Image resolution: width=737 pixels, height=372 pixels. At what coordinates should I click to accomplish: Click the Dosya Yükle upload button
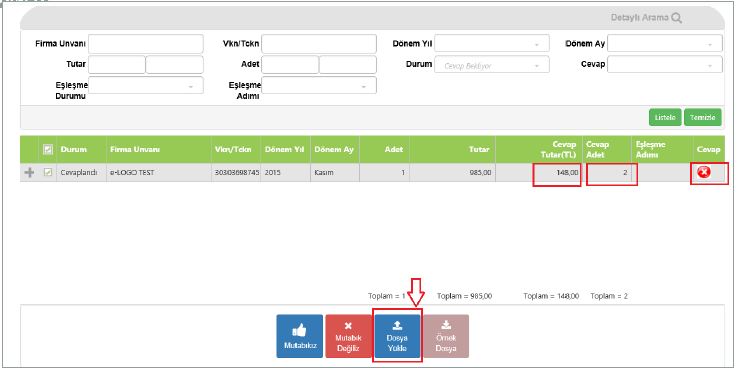coord(397,336)
